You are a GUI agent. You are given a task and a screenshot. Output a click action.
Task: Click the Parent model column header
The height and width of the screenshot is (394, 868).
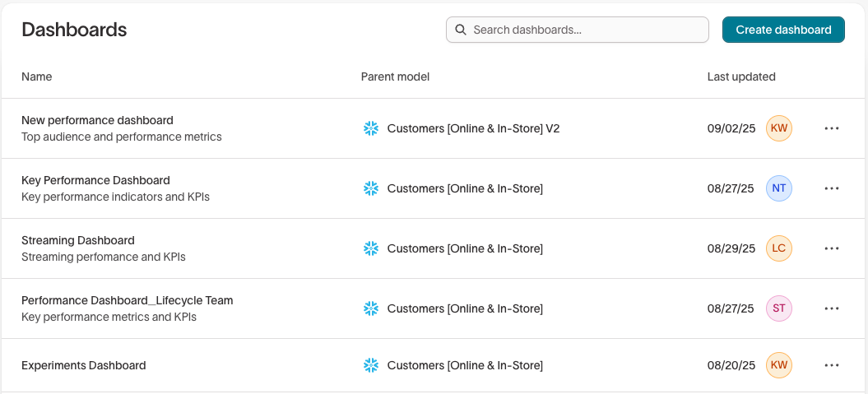point(395,76)
